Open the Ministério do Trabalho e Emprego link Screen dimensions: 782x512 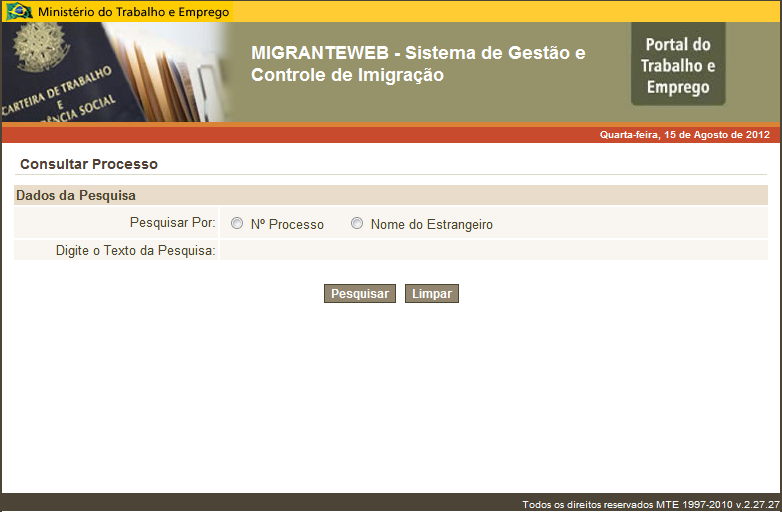[x=133, y=12]
